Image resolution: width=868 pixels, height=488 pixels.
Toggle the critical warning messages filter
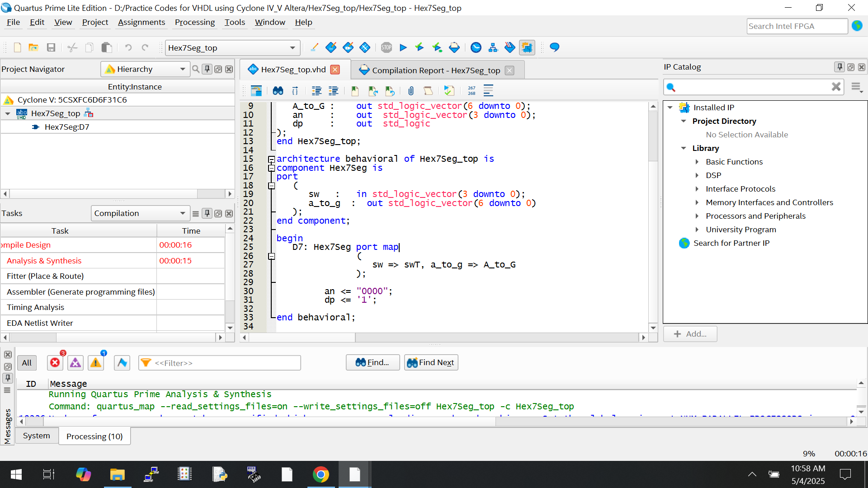(x=75, y=362)
